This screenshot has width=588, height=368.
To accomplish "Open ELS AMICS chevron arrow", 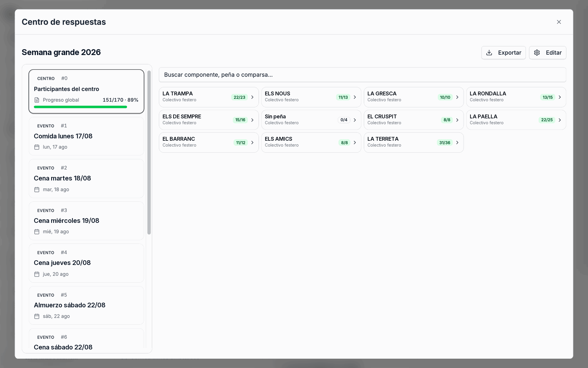I will tap(355, 142).
